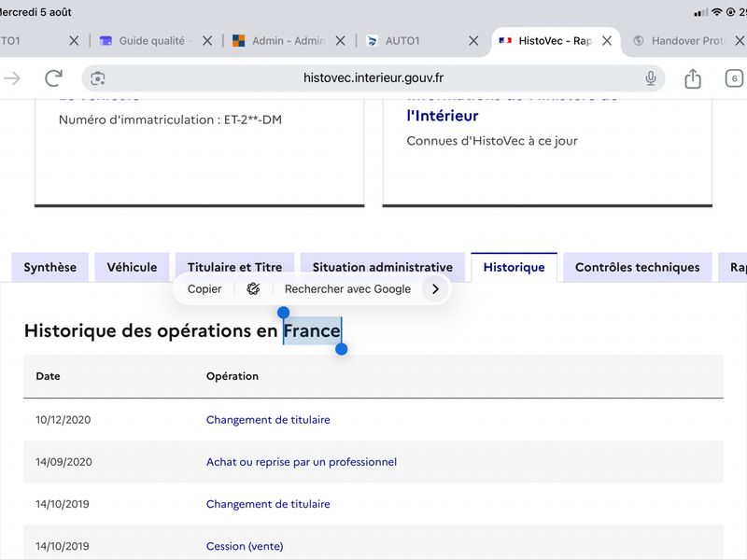Open the Contrôles techniques tab
Viewport: 747px width, 560px height.
[x=638, y=267]
